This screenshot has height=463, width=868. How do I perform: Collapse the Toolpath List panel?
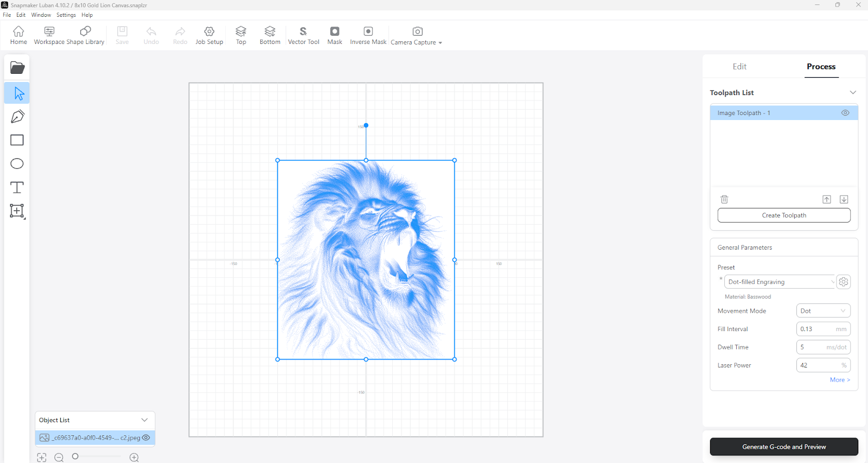[853, 93]
